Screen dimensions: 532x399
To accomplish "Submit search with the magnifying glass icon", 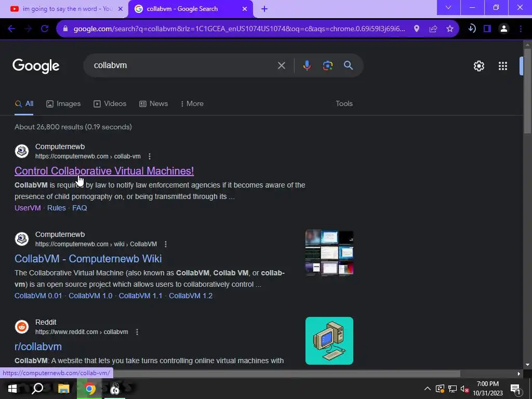I will (x=348, y=65).
